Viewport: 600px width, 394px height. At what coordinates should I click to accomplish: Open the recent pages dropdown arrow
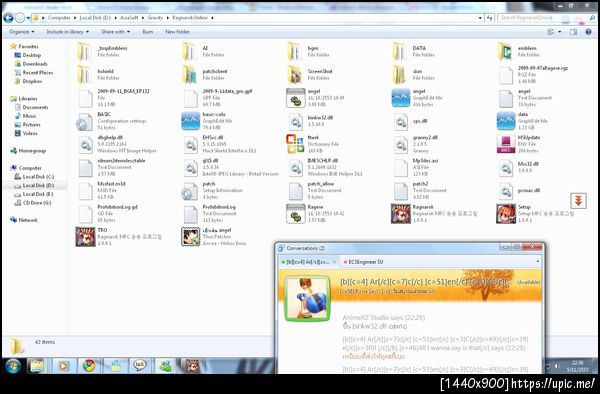tap(28, 18)
